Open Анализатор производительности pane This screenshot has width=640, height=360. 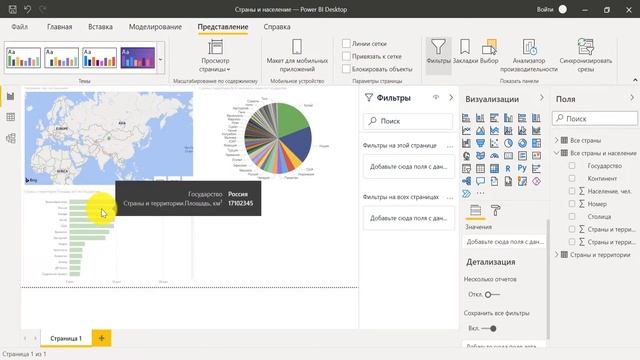click(x=529, y=56)
